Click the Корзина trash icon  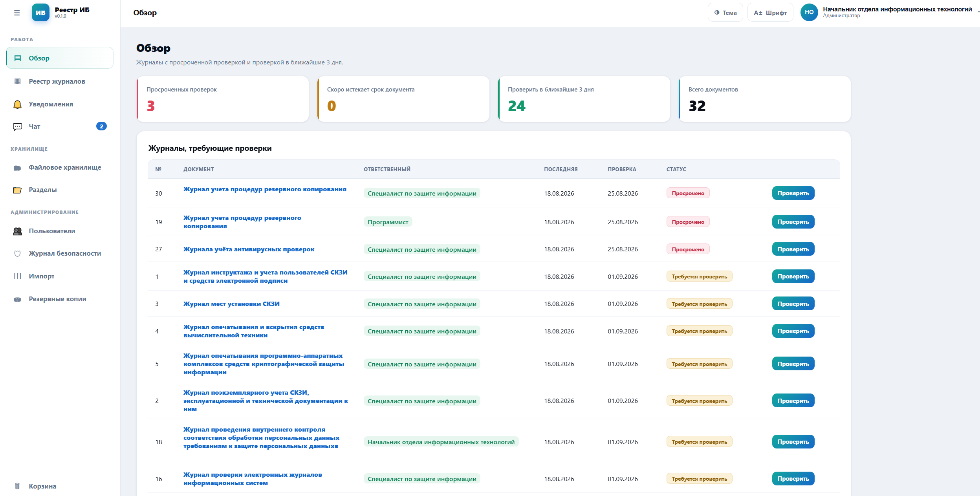(x=17, y=486)
